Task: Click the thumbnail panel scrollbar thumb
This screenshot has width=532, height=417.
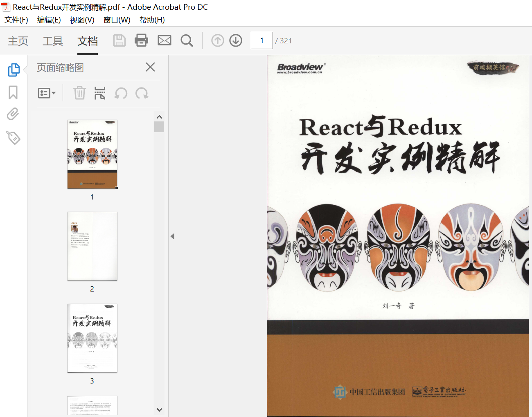Action: pyautogui.click(x=159, y=127)
